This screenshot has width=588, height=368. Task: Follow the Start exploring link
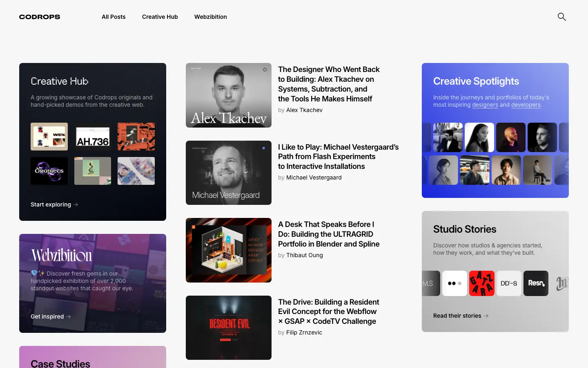click(x=54, y=204)
